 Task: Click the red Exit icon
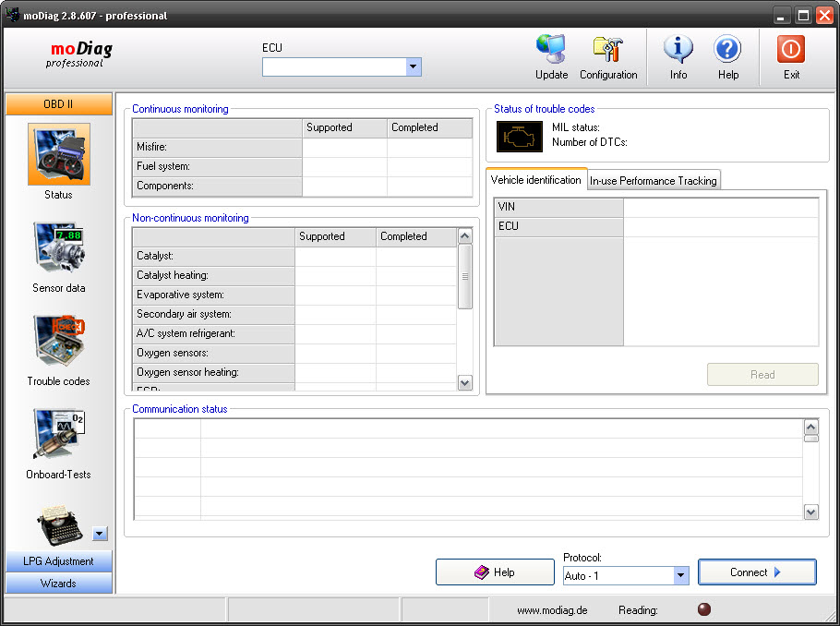[x=791, y=50]
